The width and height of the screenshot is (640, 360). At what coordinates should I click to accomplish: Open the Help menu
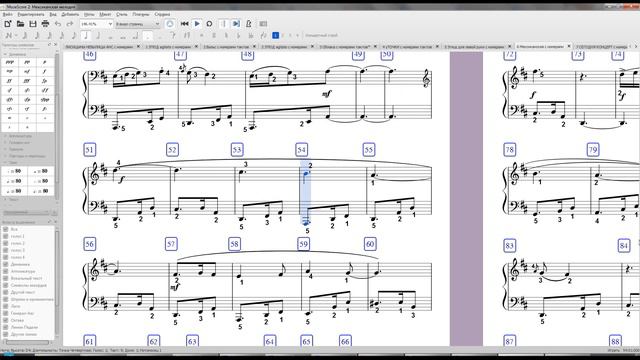[162, 14]
